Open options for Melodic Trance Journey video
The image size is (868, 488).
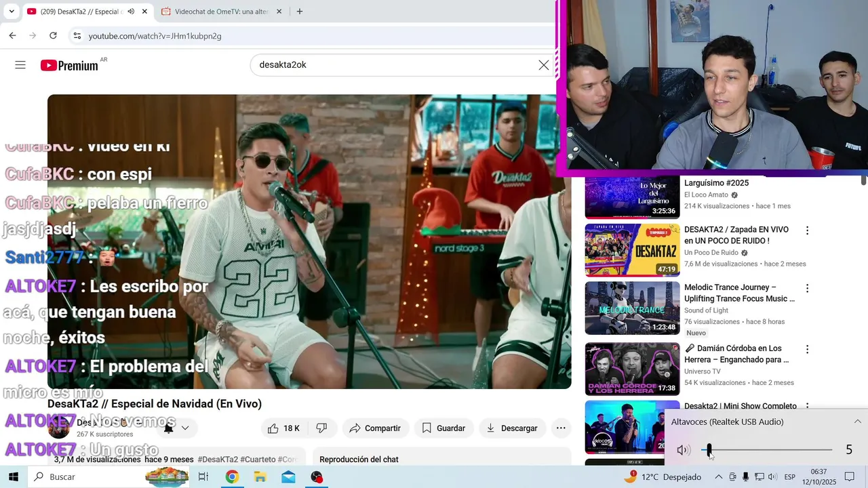[807, 288]
